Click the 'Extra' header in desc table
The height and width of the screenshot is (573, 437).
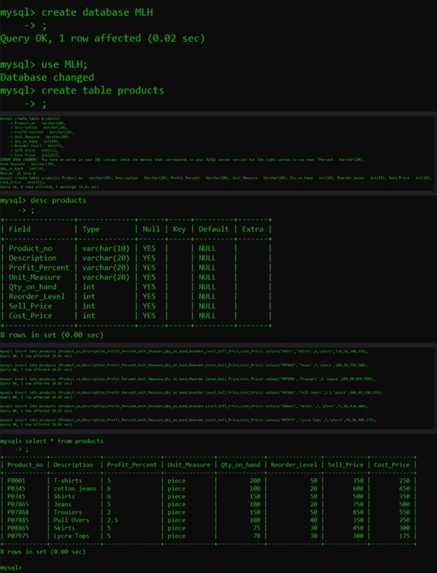tap(252, 229)
